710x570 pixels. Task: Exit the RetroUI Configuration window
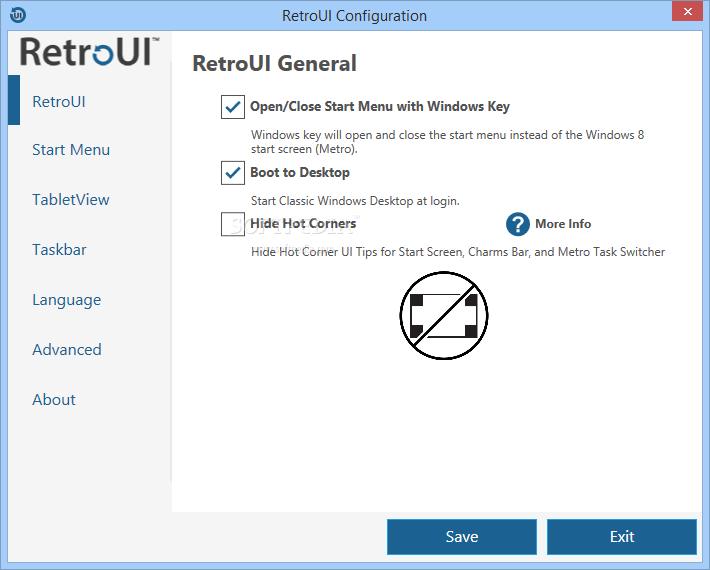coord(622,536)
